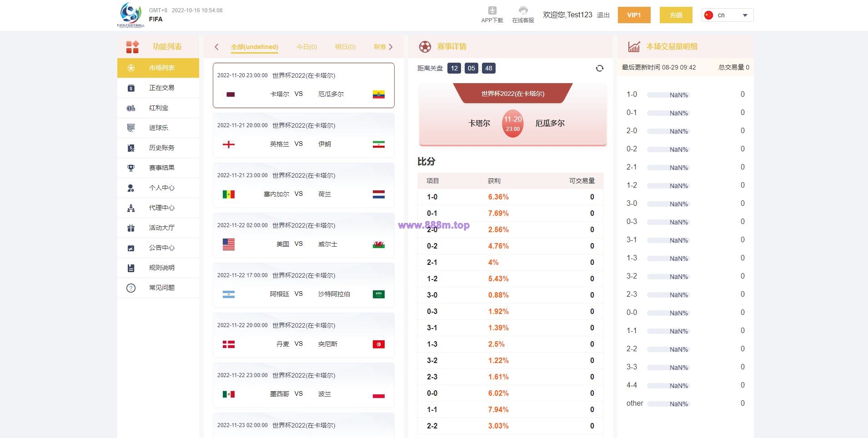Open 历史账务 in the sidebar menu
The image size is (868, 438).
click(x=158, y=148)
